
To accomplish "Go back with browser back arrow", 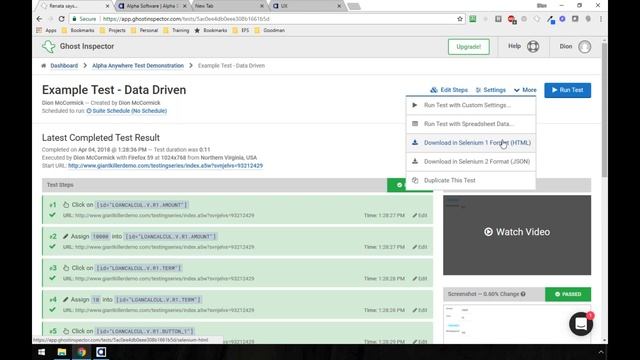I will coord(39,19).
